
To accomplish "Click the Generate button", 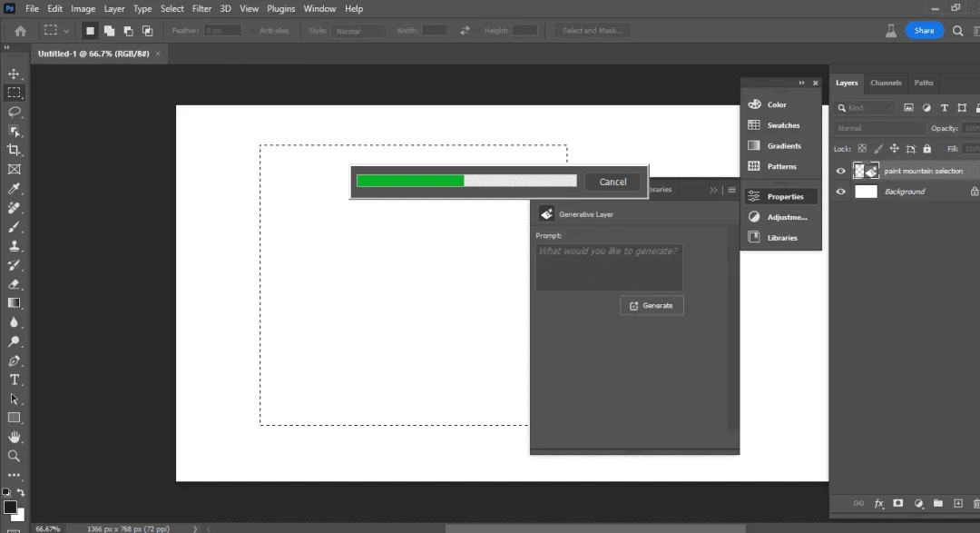I will (x=652, y=305).
